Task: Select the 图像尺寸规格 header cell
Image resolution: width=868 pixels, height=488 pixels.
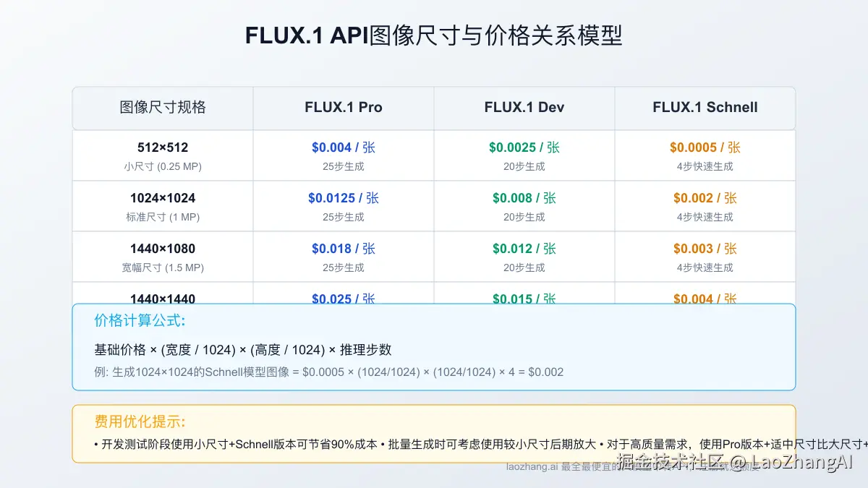Action: pyautogui.click(x=162, y=107)
